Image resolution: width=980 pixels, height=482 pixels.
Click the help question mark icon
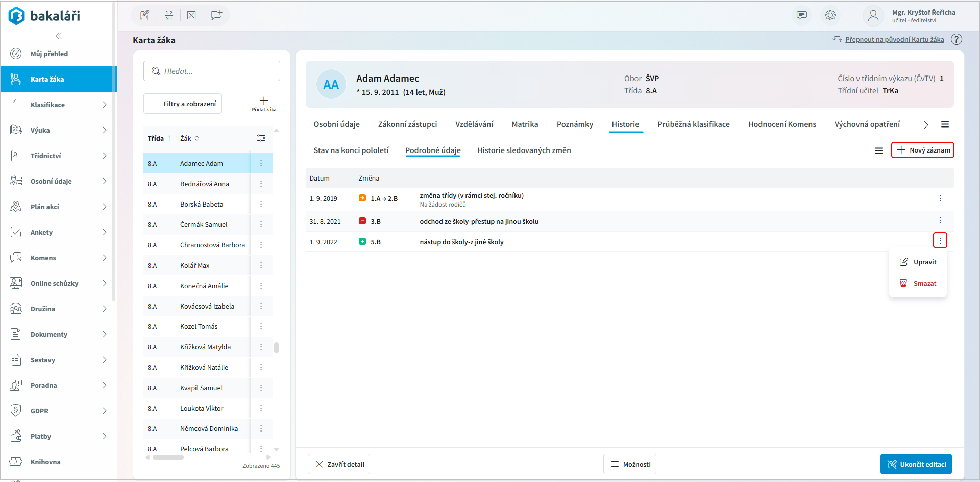point(957,39)
